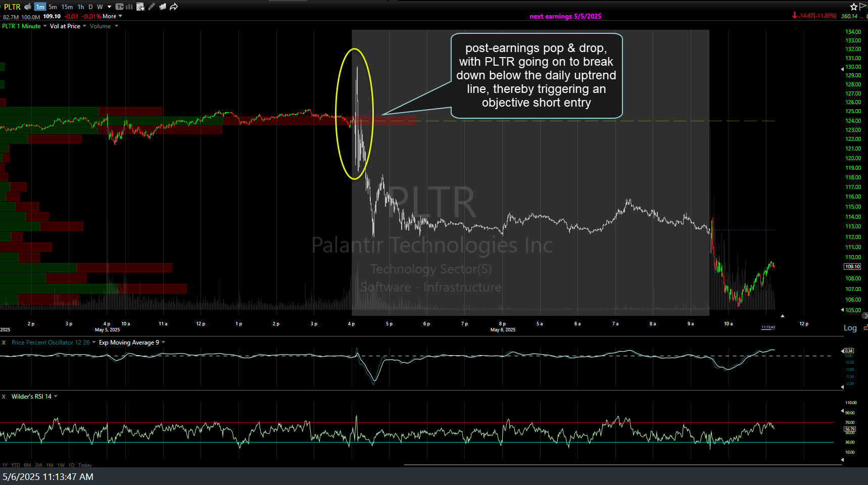The width and height of the screenshot is (868, 485).
Task: Close the Wilder's RSI panel
Action: [x=4, y=397]
